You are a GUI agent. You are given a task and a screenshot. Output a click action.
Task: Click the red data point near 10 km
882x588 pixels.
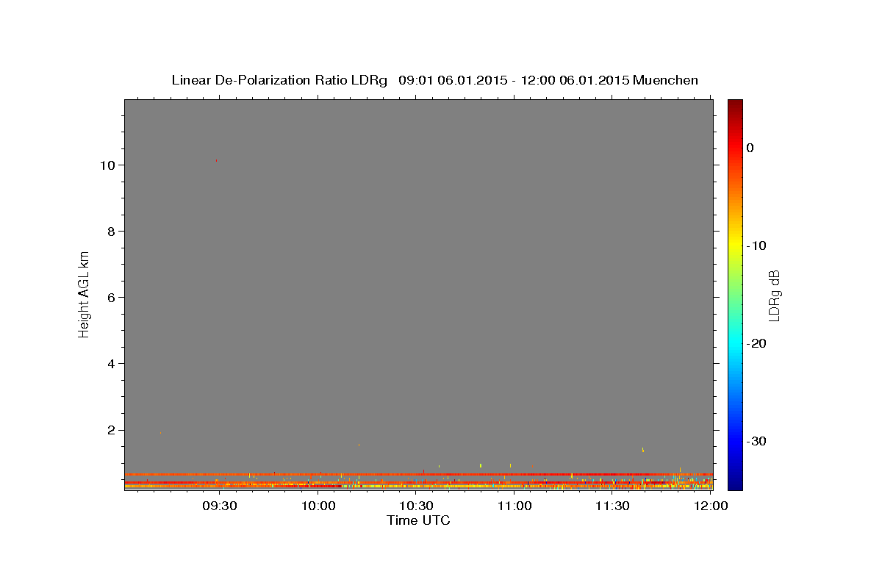point(216,160)
